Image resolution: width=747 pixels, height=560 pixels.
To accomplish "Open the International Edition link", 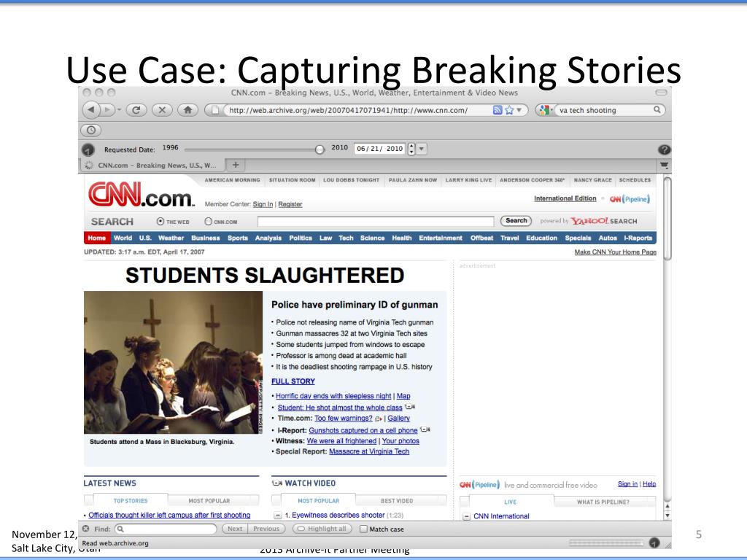I will click(x=565, y=198).
